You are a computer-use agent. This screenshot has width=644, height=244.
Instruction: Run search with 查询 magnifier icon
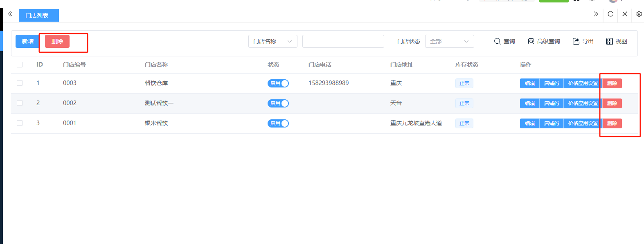504,41
